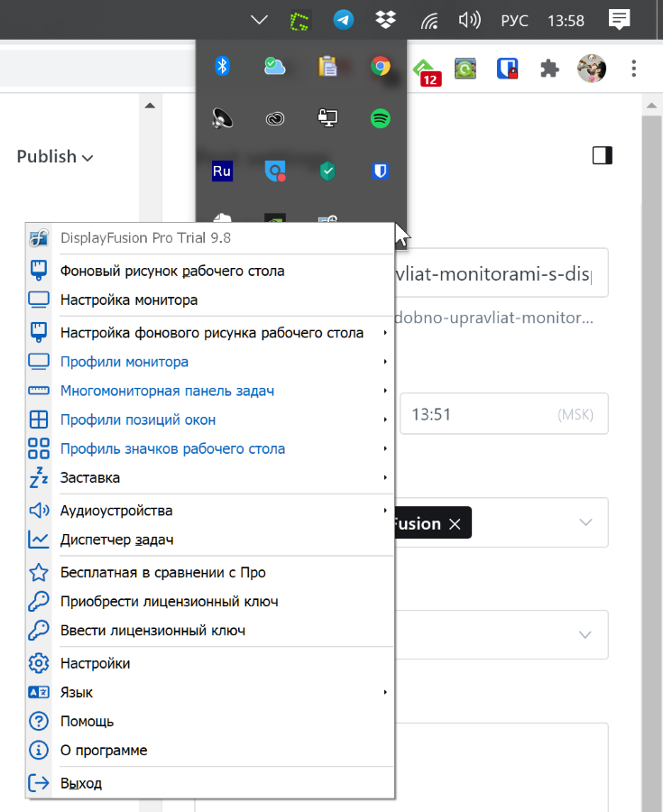Switch input language РУС
This screenshot has width=663, height=812.
click(514, 21)
